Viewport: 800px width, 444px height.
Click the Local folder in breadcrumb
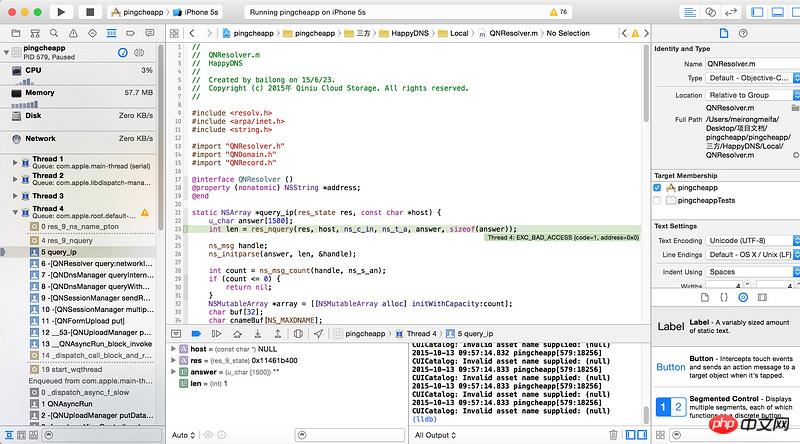(x=457, y=33)
